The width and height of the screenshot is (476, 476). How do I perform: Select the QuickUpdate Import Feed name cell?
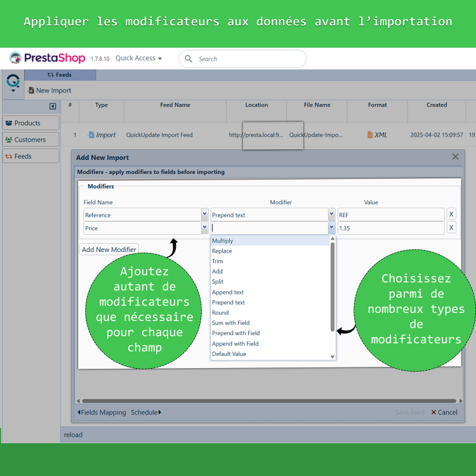click(x=159, y=135)
